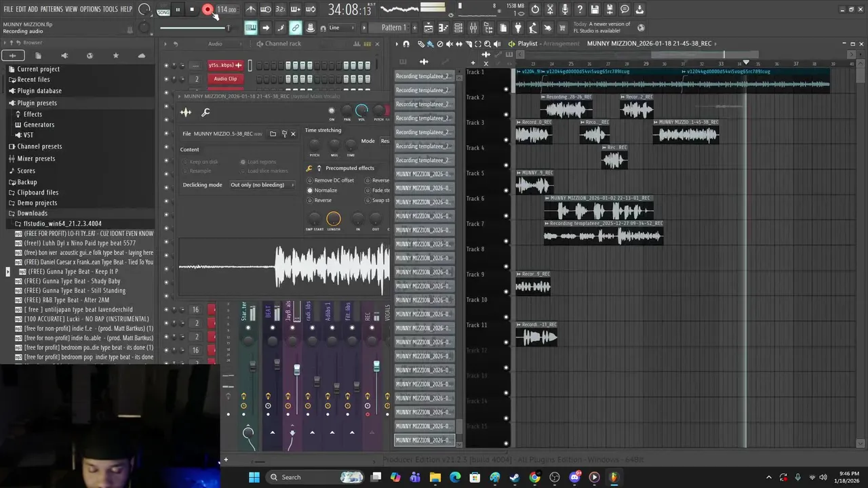This screenshot has width=868, height=488.
Task: Open the Pattern 1 selector
Action: [393, 28]
